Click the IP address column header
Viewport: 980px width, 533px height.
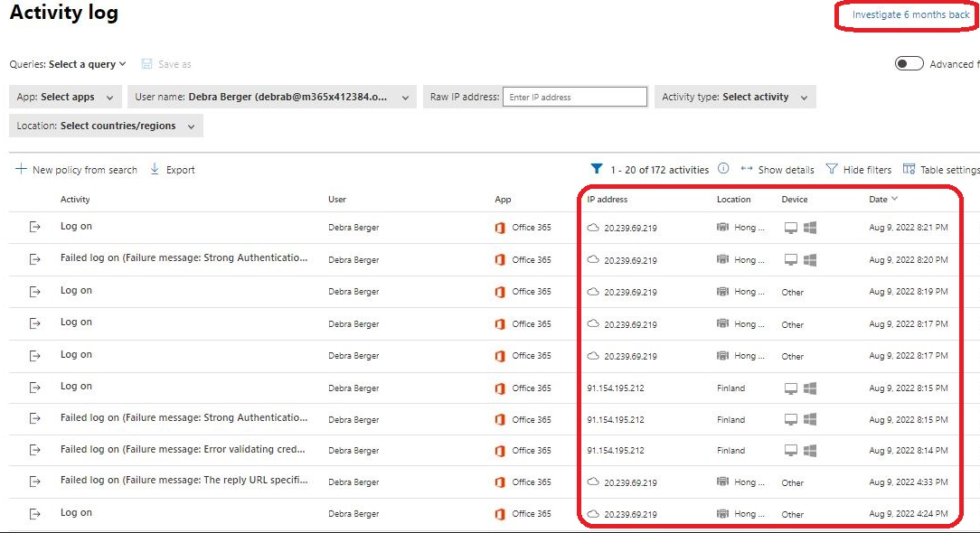click(x=607, y=200)
